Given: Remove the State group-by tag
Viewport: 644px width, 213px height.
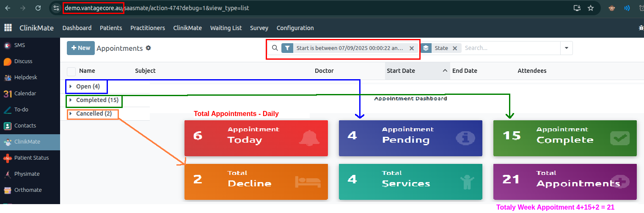Looking at the screenshot, I should pos(454,48).
